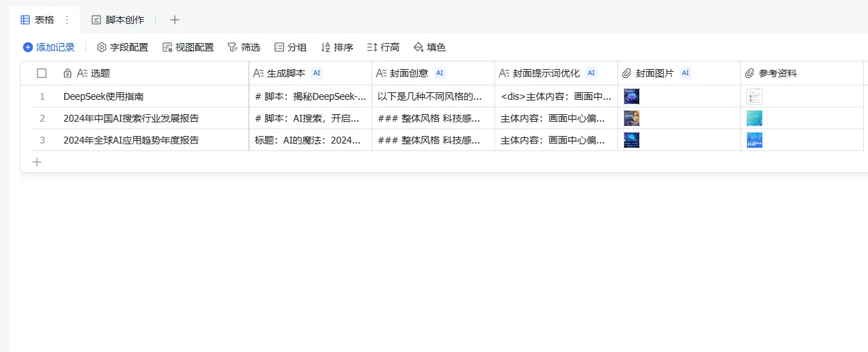Switch to the 脚本创作 tab

[117, 20]
